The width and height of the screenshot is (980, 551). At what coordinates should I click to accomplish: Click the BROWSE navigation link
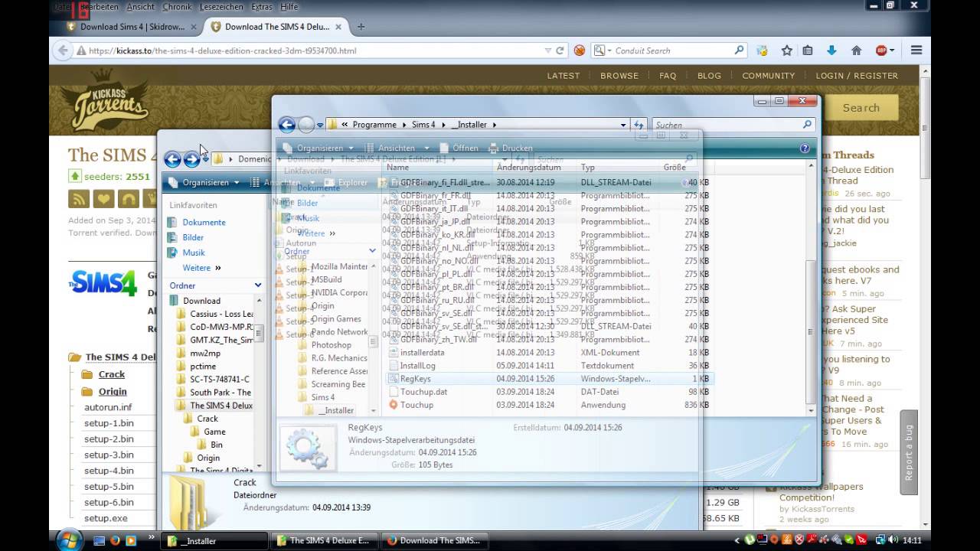[619, 76]
